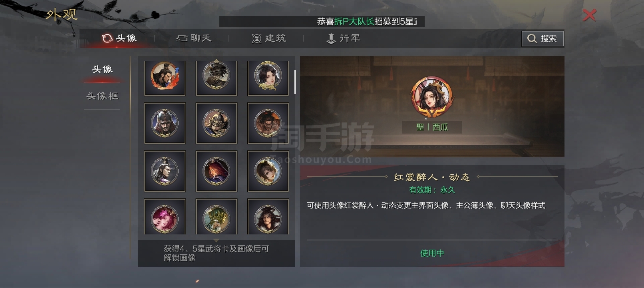Expand the list with the down arrow
644x288 pixels.
point(216,240)
